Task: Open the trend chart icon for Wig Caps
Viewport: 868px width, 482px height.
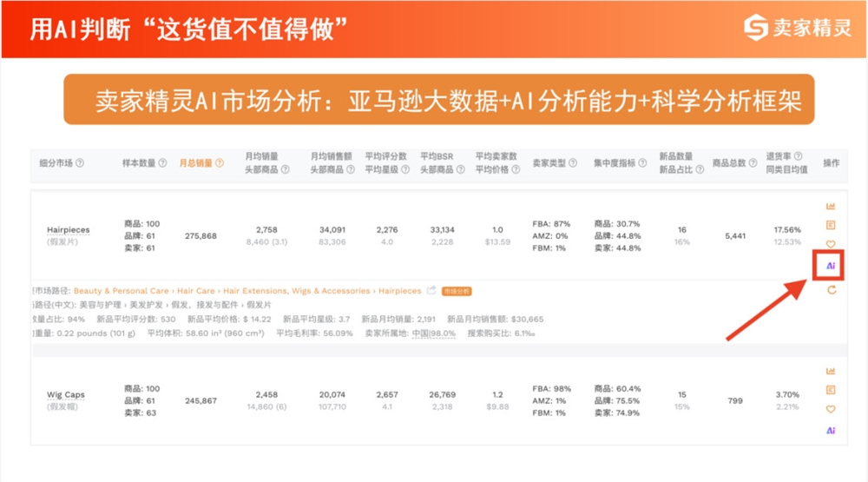Action: (831, 371)
